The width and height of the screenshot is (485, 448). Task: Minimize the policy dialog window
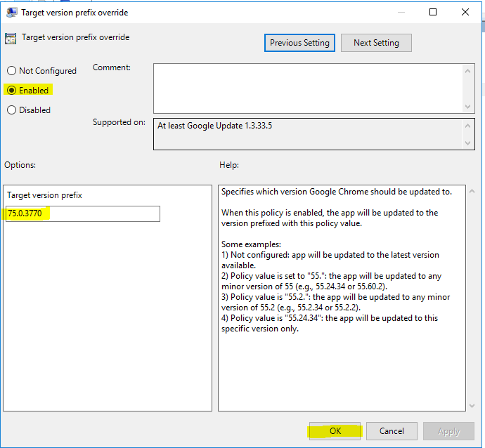(401, 13)
